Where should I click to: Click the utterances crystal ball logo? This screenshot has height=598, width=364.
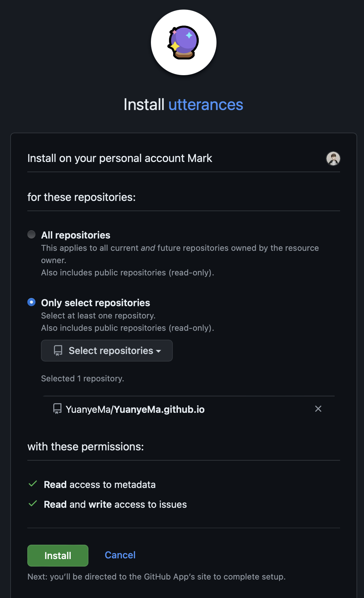tap(184, 42)
